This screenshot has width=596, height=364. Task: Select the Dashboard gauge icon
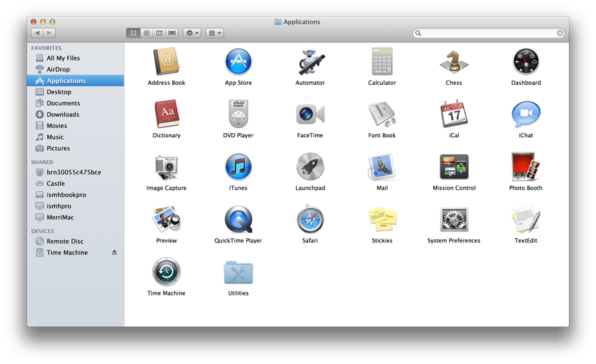526,61
